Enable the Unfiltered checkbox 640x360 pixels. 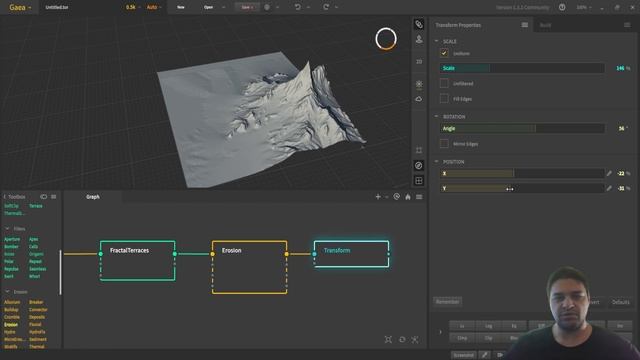click(444, 83)
